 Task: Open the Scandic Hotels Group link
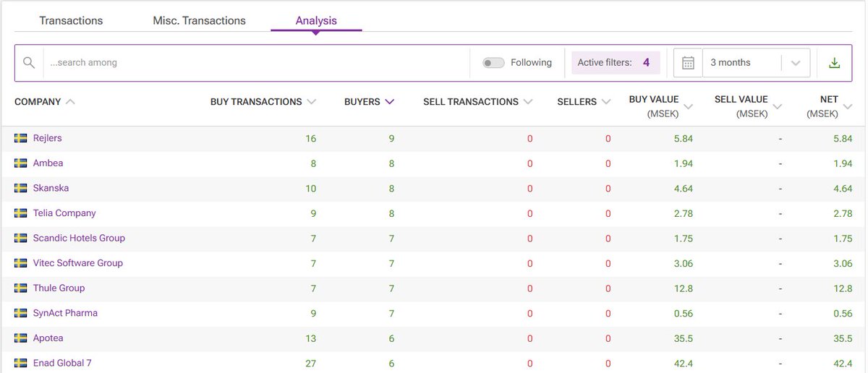79,238
